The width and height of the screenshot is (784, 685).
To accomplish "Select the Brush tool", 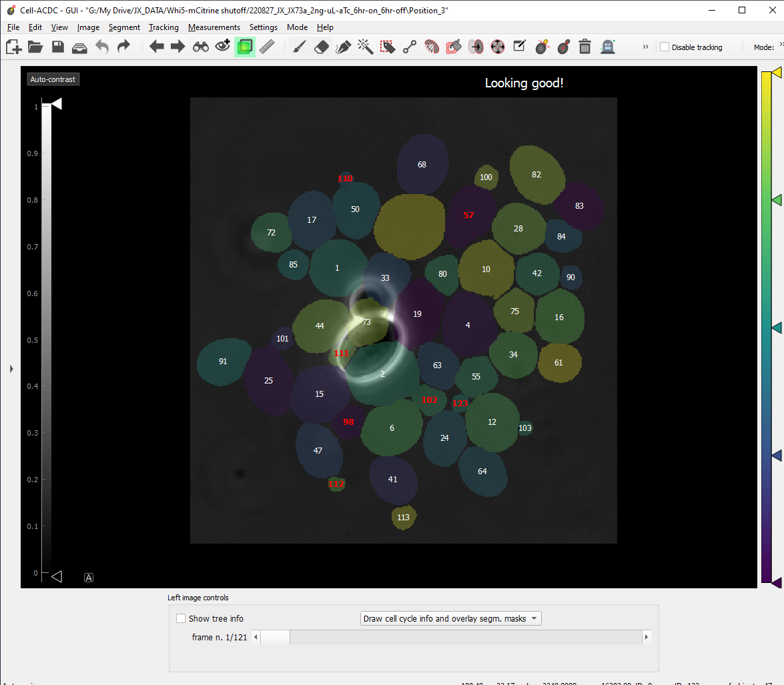I will tap(299, 47).
